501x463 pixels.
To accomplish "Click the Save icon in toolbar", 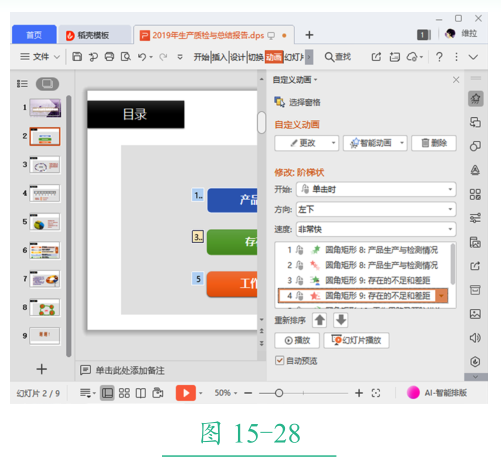I will click(77, 57).
